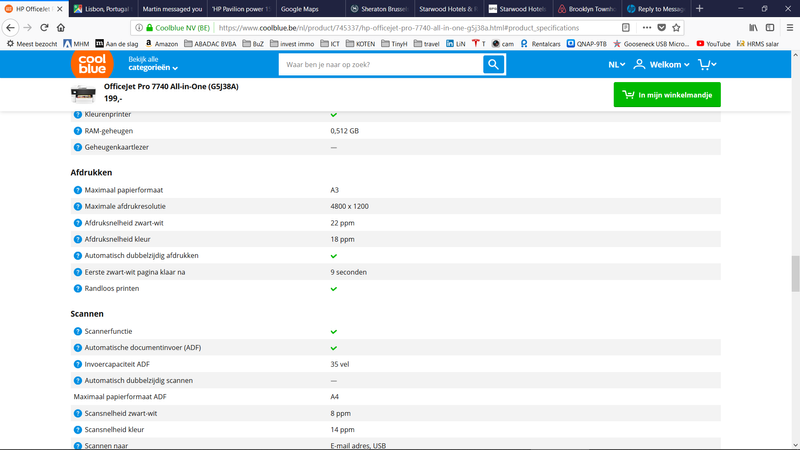
Task: Click info icon next to Maximaal papierformaat
Action: (78, 190)
